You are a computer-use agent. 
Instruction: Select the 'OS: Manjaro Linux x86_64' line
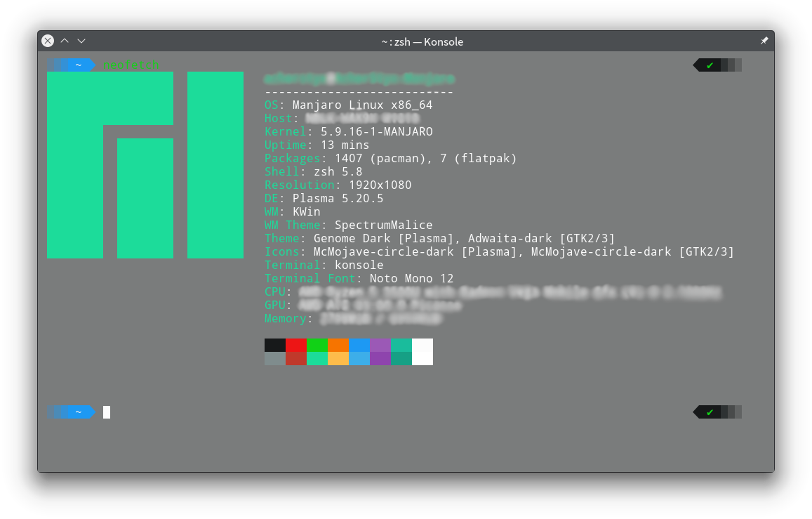349,105
